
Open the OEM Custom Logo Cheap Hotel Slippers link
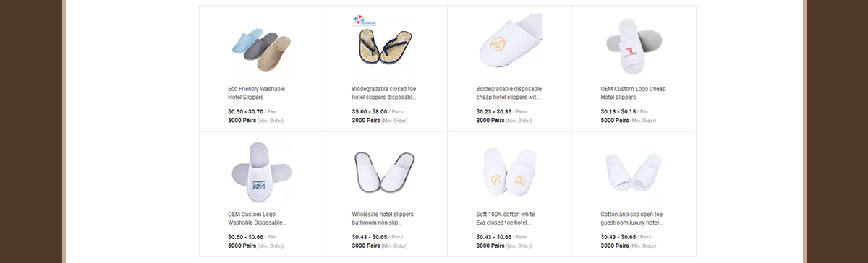click(x=633, y=92)
